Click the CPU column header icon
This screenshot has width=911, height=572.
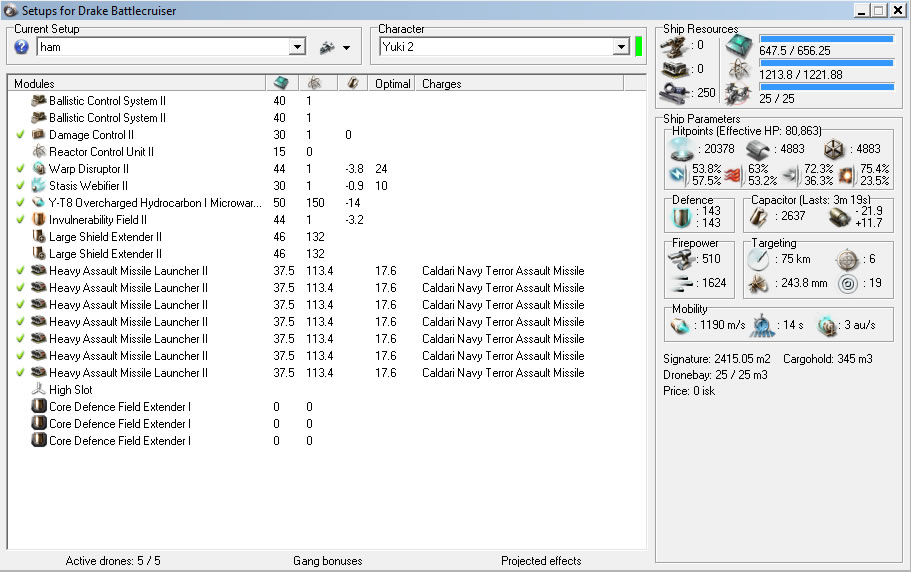[x=280, y=84]
